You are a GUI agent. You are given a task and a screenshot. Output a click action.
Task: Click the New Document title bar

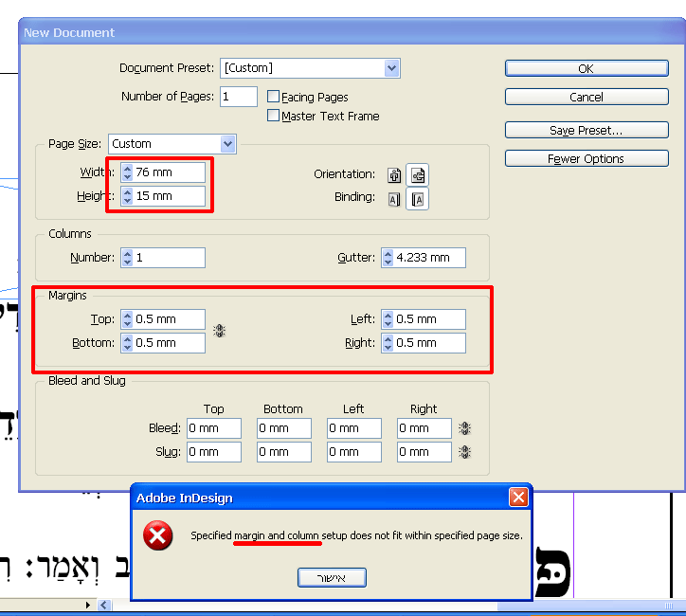coord(352,32)
